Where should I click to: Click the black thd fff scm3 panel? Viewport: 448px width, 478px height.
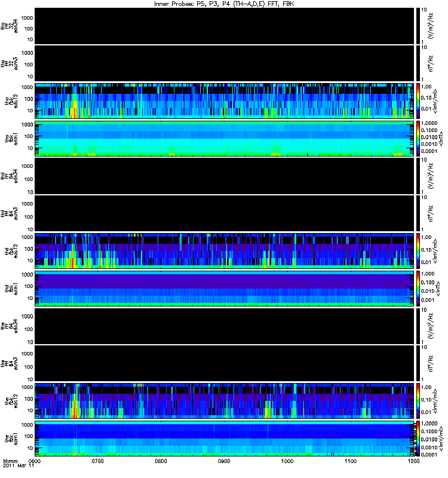225,213
